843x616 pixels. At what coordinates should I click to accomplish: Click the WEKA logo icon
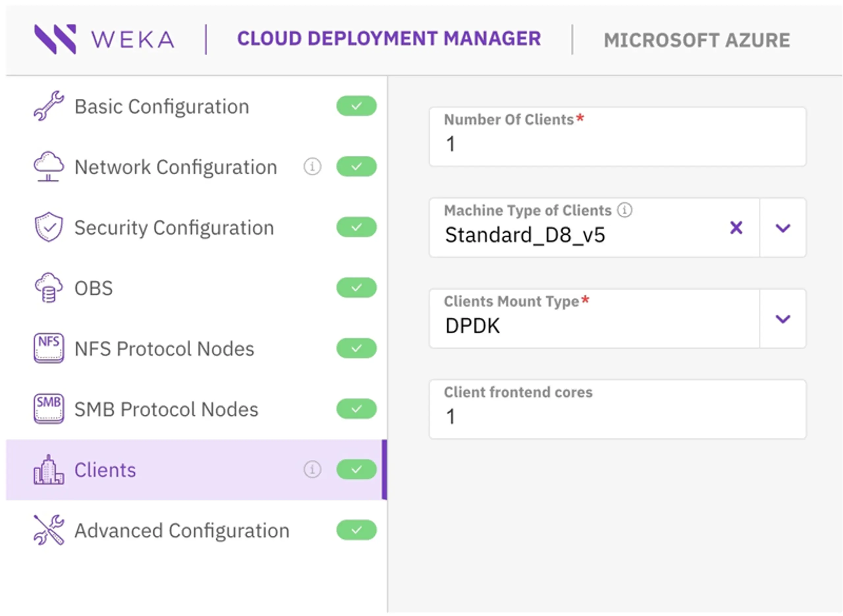pos(55,39)
